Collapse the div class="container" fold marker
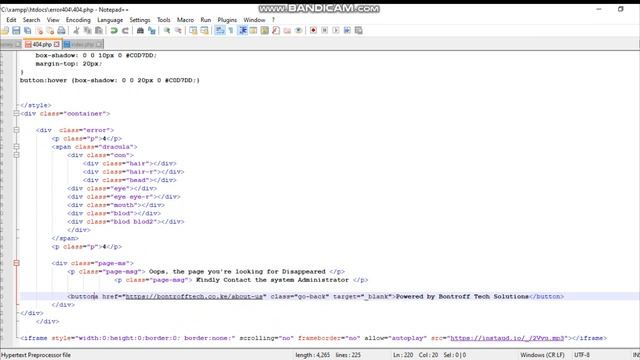This screenshot has width=640, height=360. click(x=16, y=113)
